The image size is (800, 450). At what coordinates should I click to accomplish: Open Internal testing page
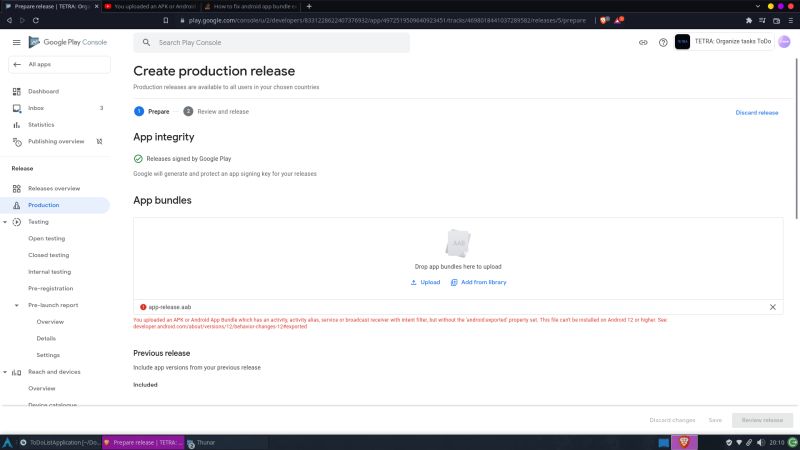[49, 272]
